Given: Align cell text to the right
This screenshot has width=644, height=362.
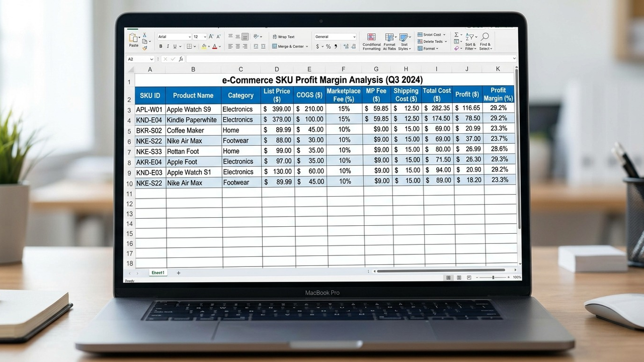Looking at the screenshot, I should 245,46.
